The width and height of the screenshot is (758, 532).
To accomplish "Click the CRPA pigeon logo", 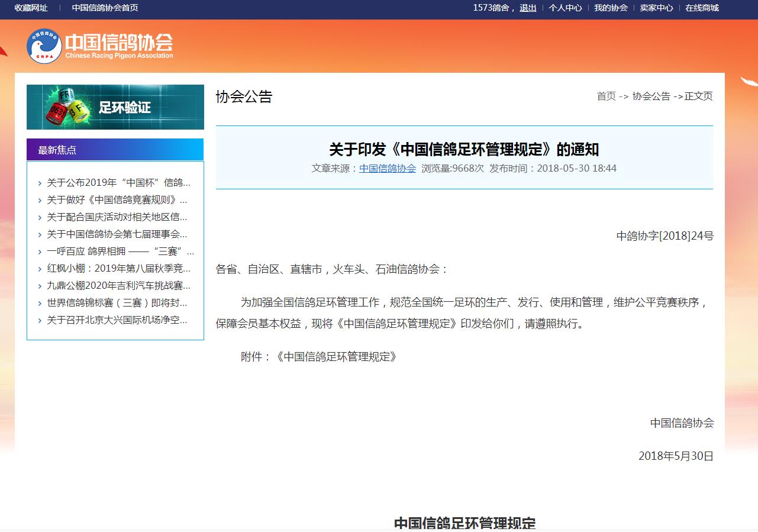I will point(44,46).
